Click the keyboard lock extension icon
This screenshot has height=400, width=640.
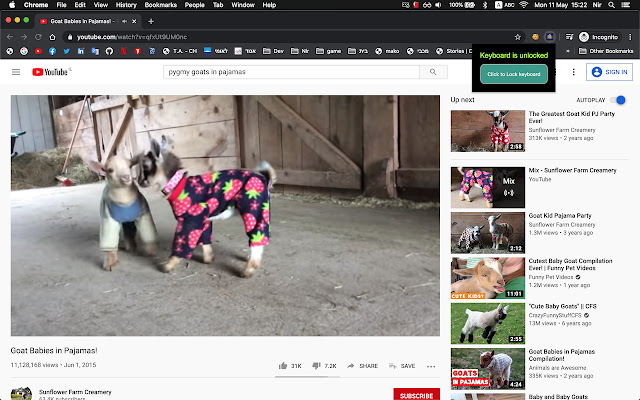(550, 37)
